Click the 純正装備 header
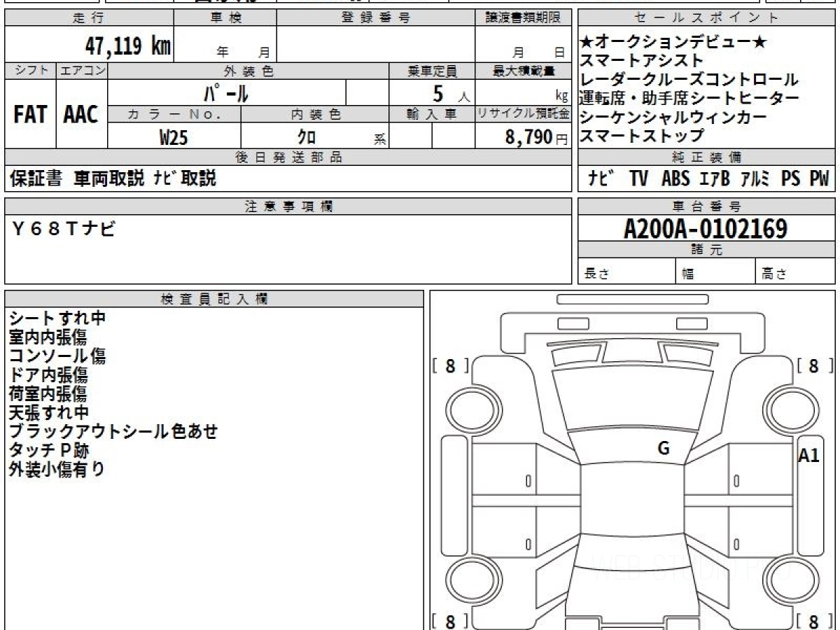The image size is (840, 630). [x=706, y=157]
